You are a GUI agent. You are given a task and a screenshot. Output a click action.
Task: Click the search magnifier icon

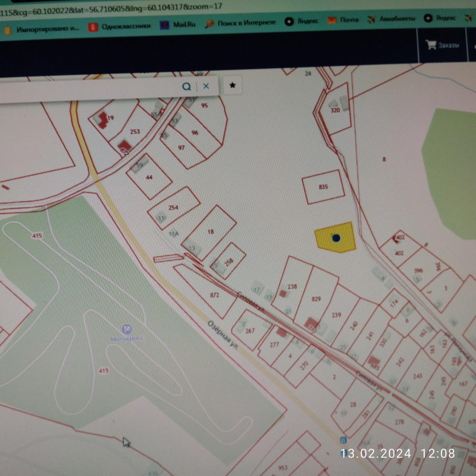(186, 86)
